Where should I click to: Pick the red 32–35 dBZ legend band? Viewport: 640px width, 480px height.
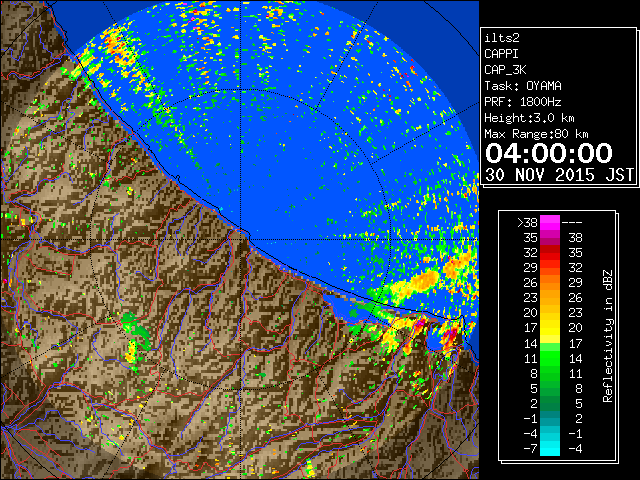click(550, 253)
